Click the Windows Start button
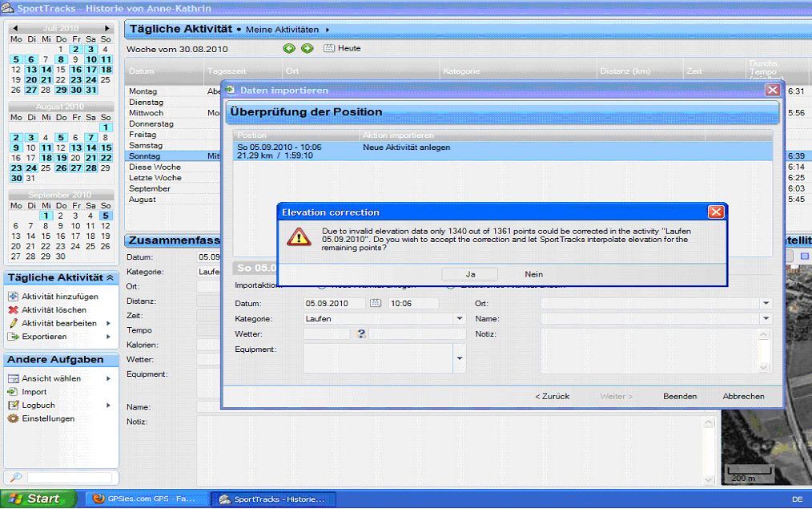The image size is (812, 509). (38, 499)
